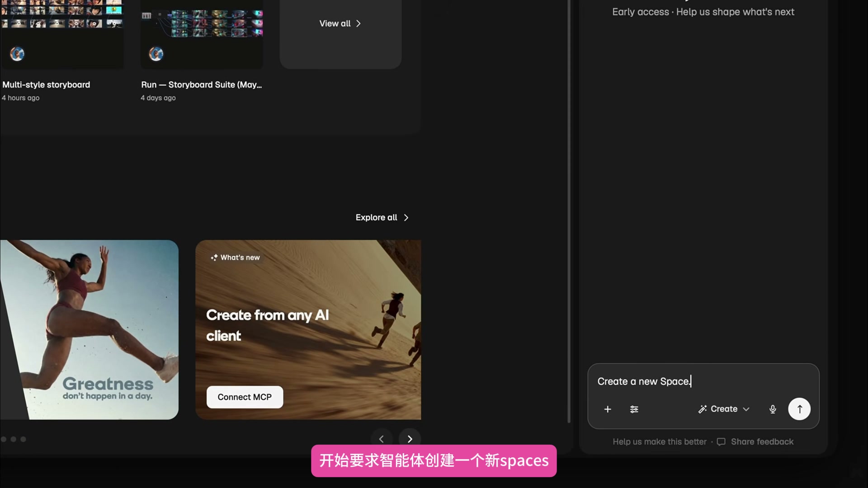Click user avatar on Run Storyboard Suite card

156,54
